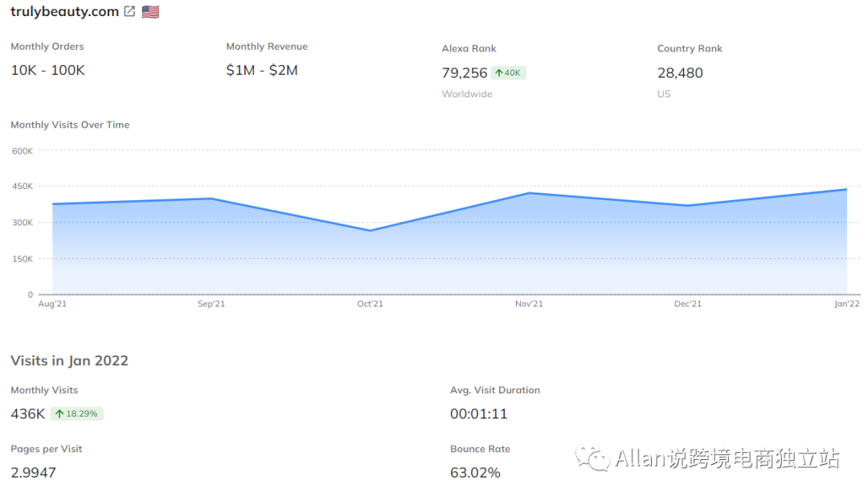
Task: Select the 63.02% bounce rate value
Action: 475,473
